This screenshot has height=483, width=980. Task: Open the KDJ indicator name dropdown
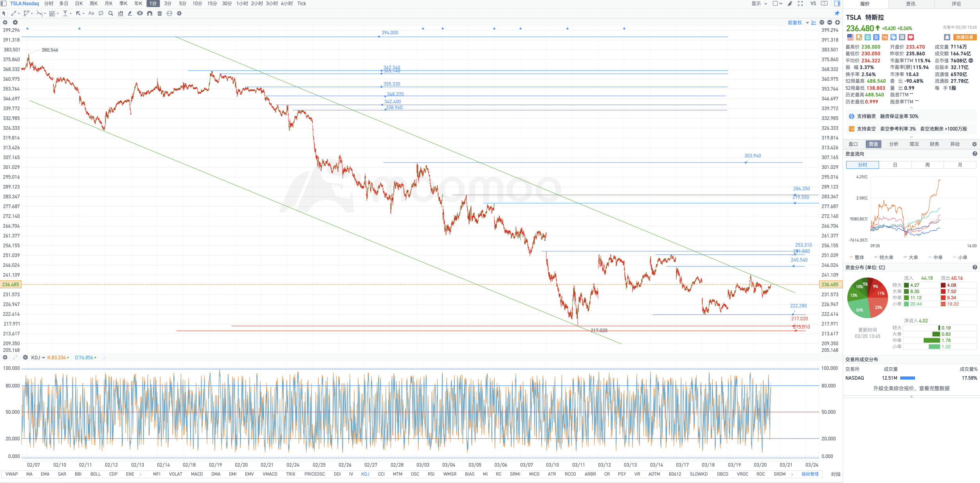pyautogui.click(x=38, y=358)
